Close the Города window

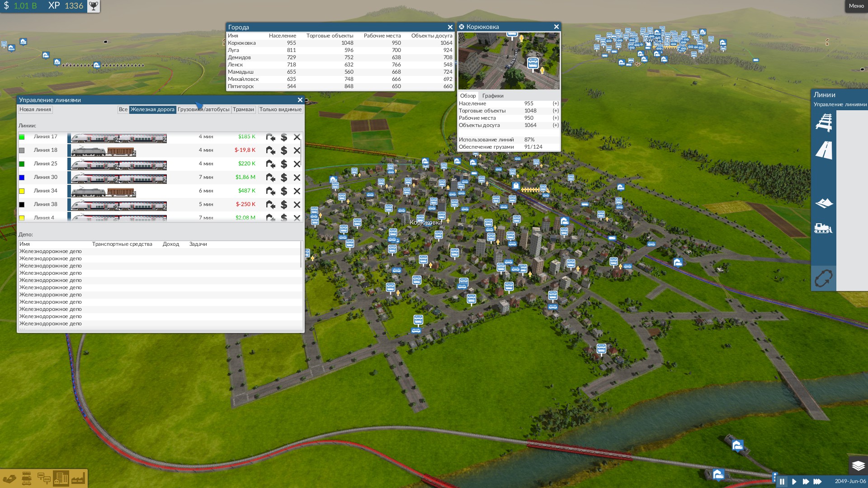(x=450, y=27)
